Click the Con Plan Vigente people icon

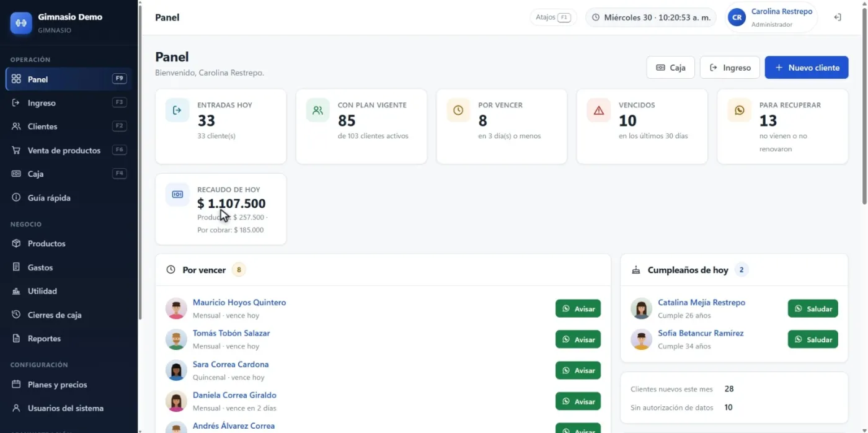click(x=318, y=110)
